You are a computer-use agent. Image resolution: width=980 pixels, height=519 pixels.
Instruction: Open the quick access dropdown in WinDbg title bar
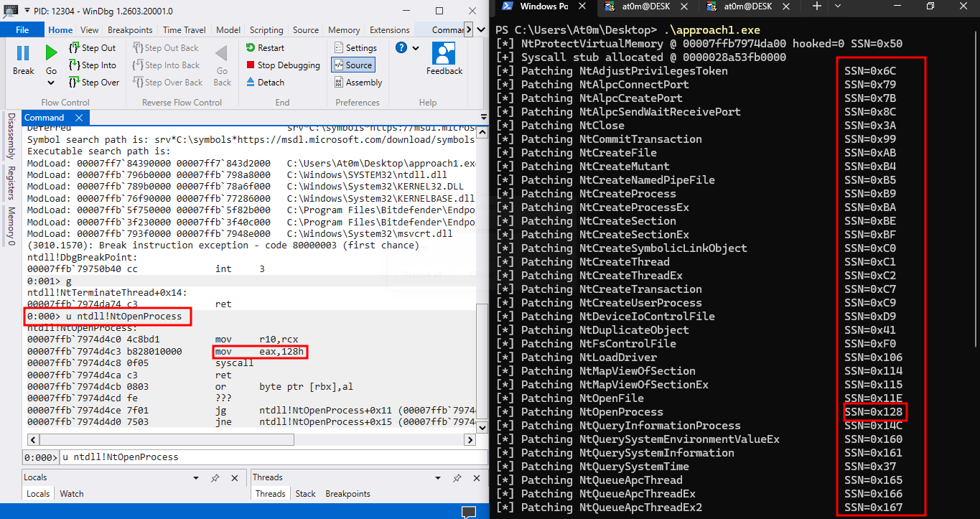click(27, 11)
